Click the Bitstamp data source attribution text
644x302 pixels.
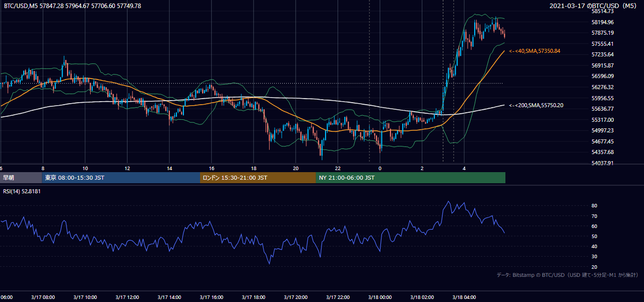[567, 275]
